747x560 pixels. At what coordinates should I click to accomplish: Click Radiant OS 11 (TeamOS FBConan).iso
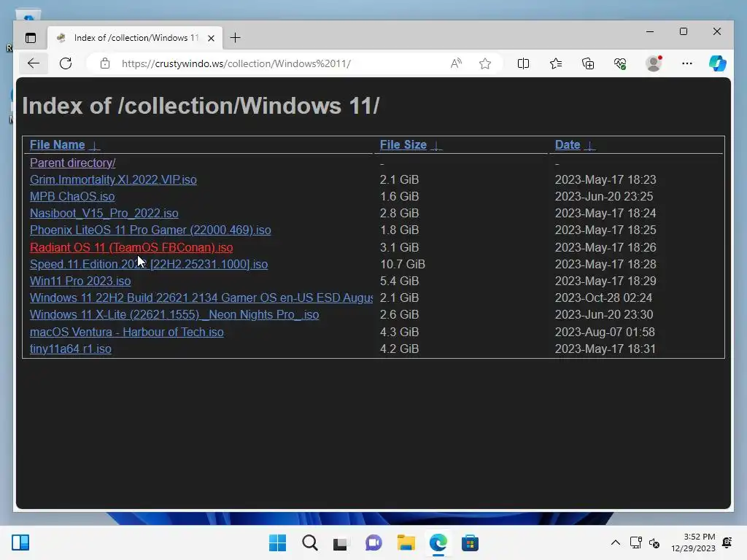tap(131, 247)
